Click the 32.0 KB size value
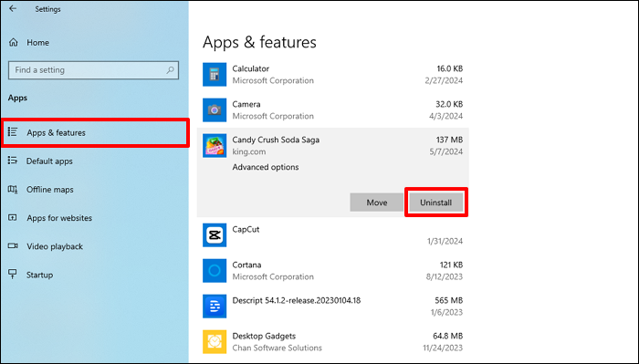Screen dimensions: 639x364 449,104
